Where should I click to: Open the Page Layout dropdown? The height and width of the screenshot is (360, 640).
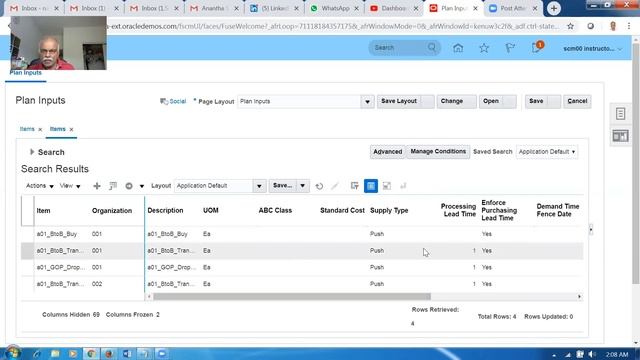coord(367,102)
